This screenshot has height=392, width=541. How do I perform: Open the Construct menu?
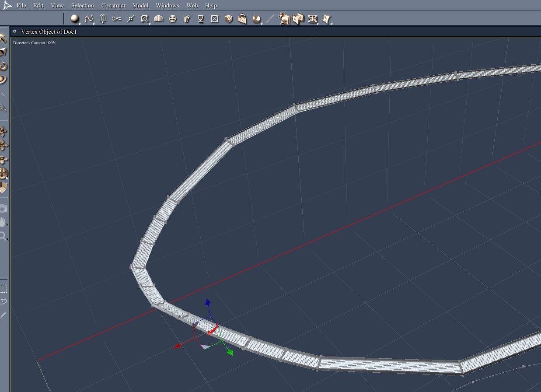(113, 5)
